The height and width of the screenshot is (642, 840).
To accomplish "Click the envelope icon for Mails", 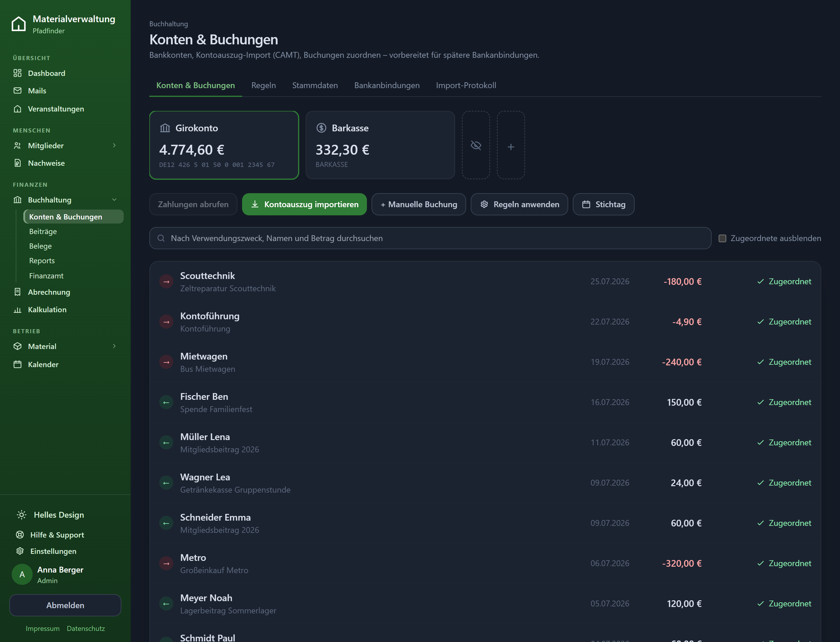I will 17,90.
